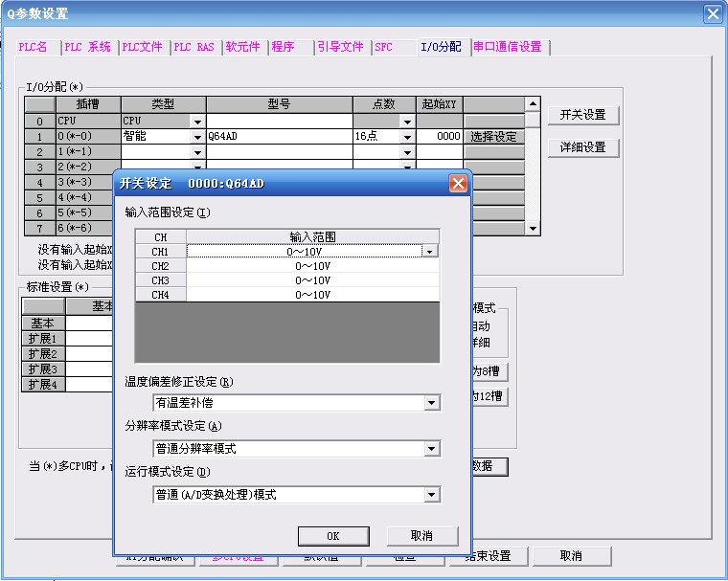Open the 分辨率模式设定 dropdown
The width and height of the screenshot is (728, 581).
pos(432,449)
